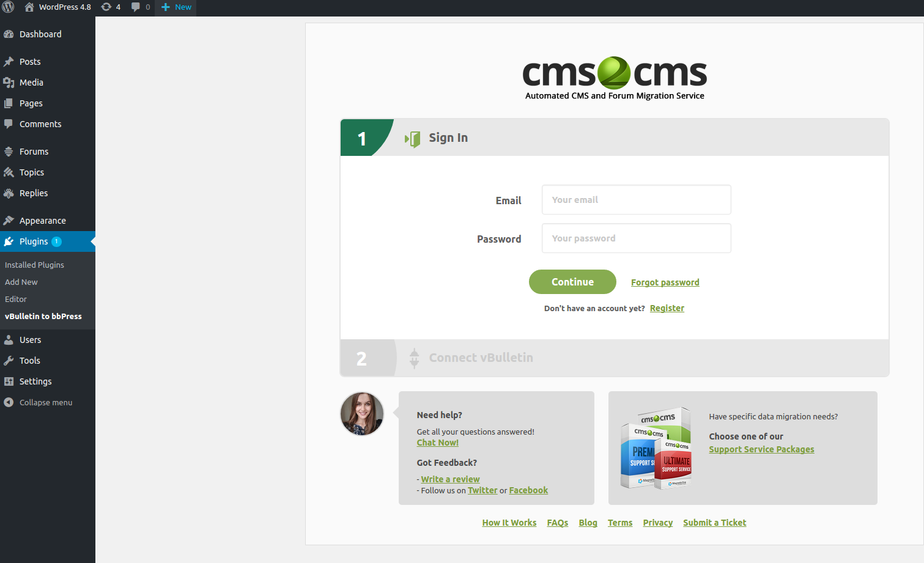Focus the Your password input field
Screen dimensions: 924x563
(x=637, y=238)
